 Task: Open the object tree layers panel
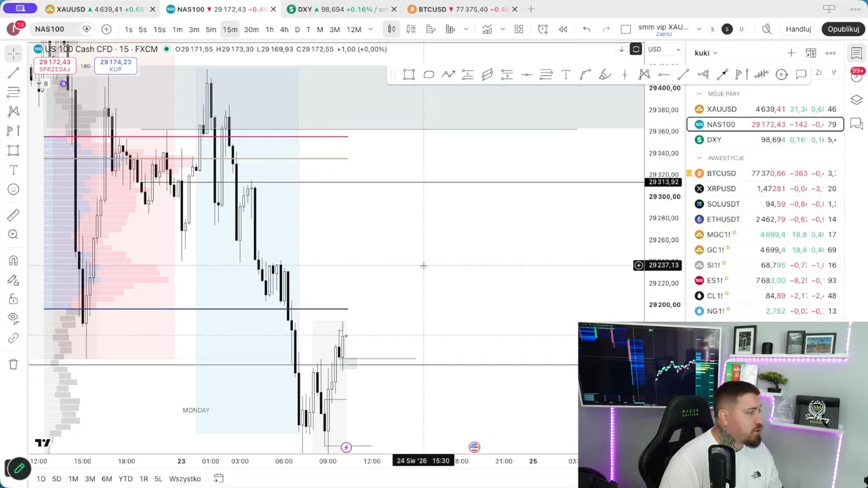856,100
